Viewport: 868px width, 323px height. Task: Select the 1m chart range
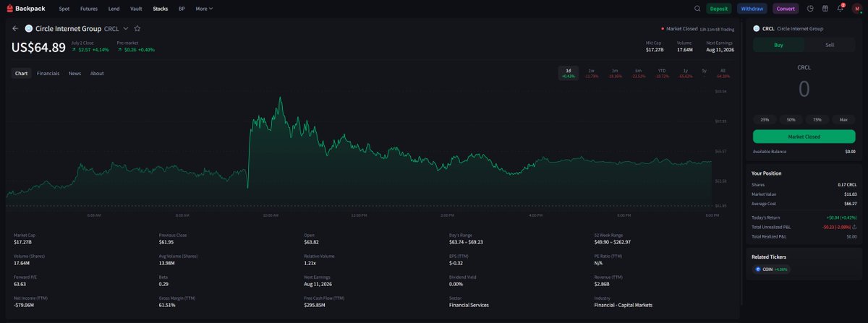[x=615, y=73]
